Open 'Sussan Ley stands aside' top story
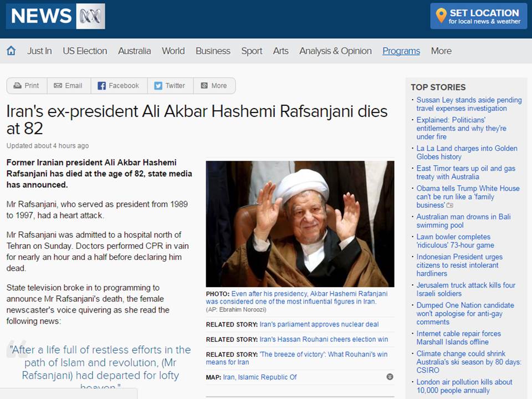Image resolution: width=532 pixels, height=399 pixels. [x=469, y=104]
